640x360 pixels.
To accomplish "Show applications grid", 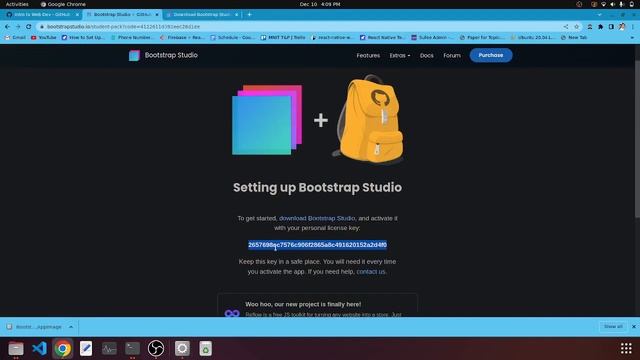I will pyautogui.click(x=626, y=348).
